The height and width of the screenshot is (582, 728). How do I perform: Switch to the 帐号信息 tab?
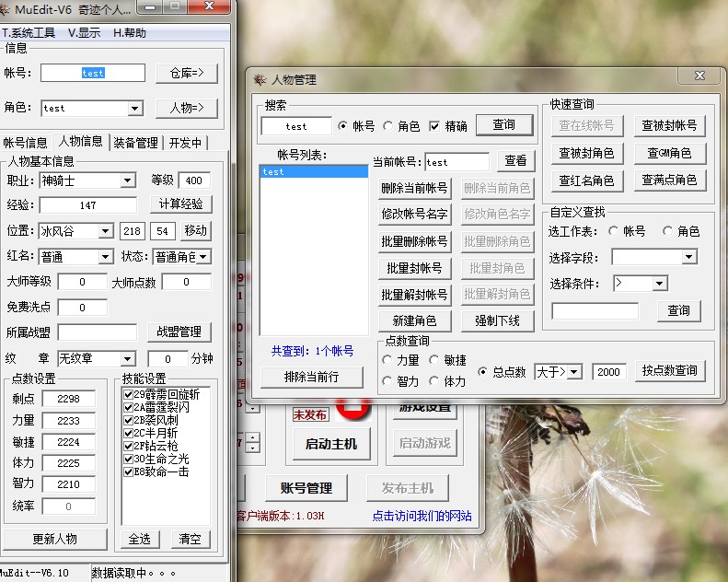(x=26, y=143)
